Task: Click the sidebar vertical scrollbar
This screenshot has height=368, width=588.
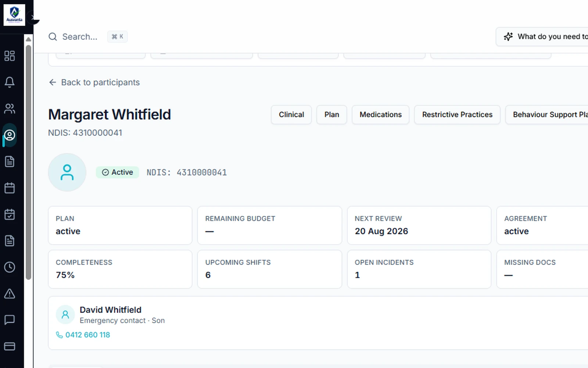Action: 29,162
